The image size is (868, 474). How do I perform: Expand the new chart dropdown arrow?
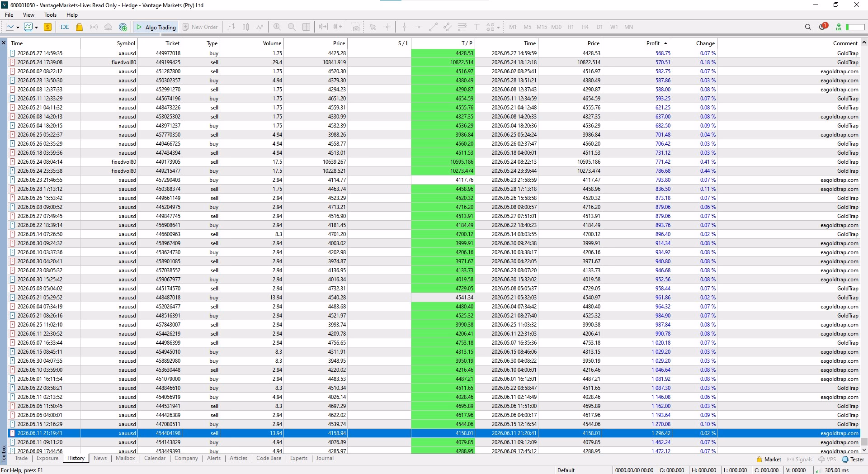(18, 28)
